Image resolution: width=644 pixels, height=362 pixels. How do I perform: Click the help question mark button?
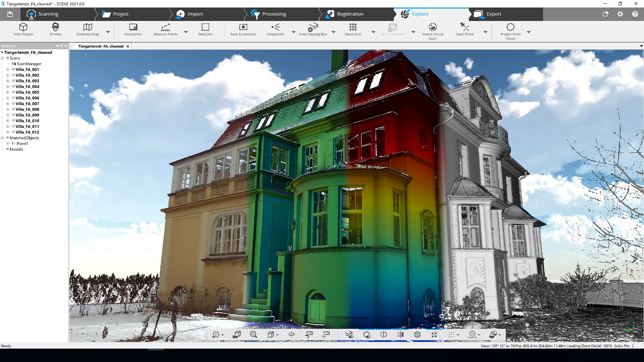pyautogui.click(x=635, y=14)
